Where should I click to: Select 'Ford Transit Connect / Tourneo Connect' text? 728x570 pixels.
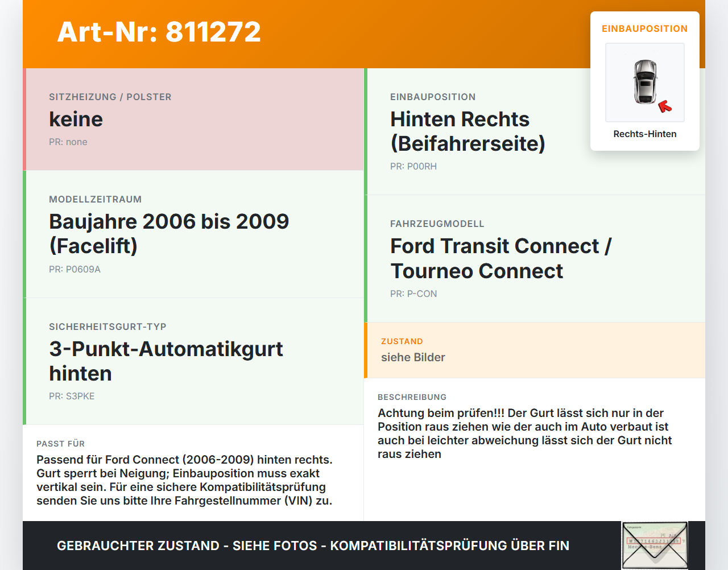501,259
